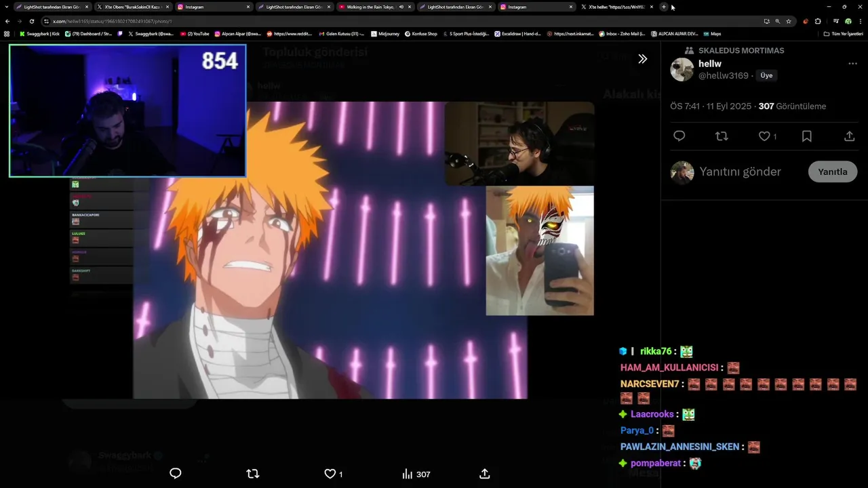Click the x.com address bar URL
Viewport: 868px width, 488px height.
113,21
